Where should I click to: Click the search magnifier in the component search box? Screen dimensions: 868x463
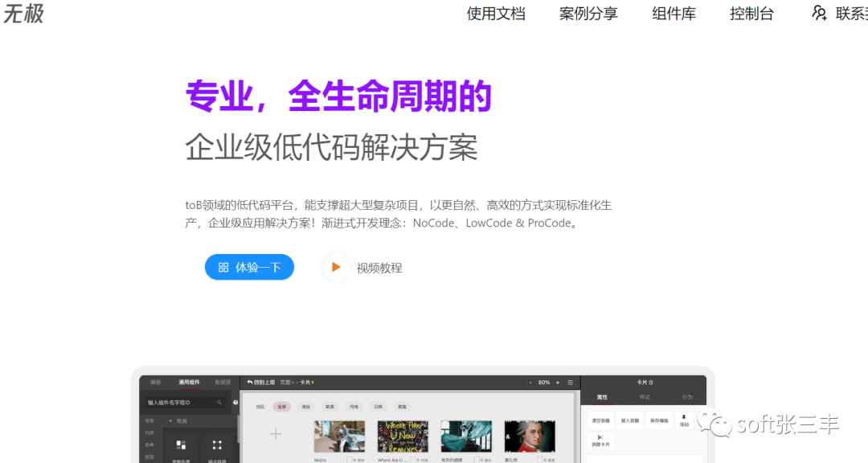coord(220,402)
